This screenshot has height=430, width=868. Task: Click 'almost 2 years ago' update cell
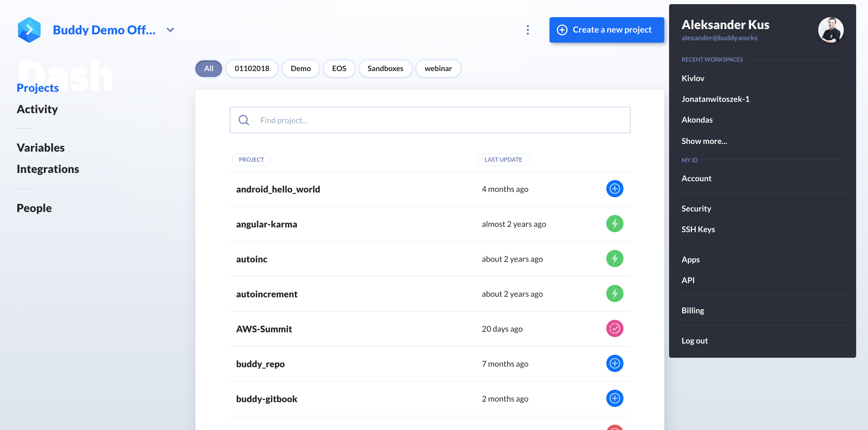coord(514,224)
